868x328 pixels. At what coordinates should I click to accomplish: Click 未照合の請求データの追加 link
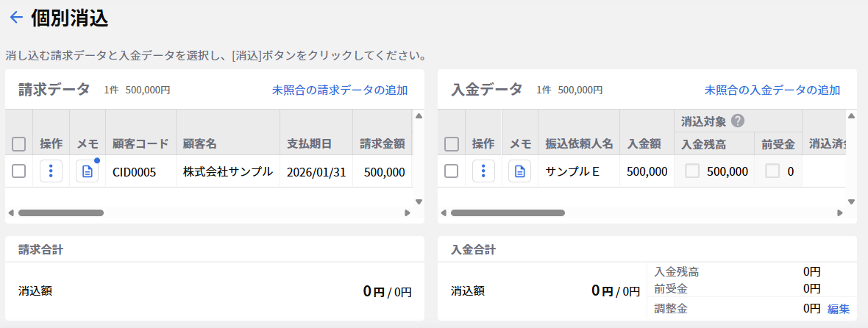pyautogui.click(x=339, y=90)
